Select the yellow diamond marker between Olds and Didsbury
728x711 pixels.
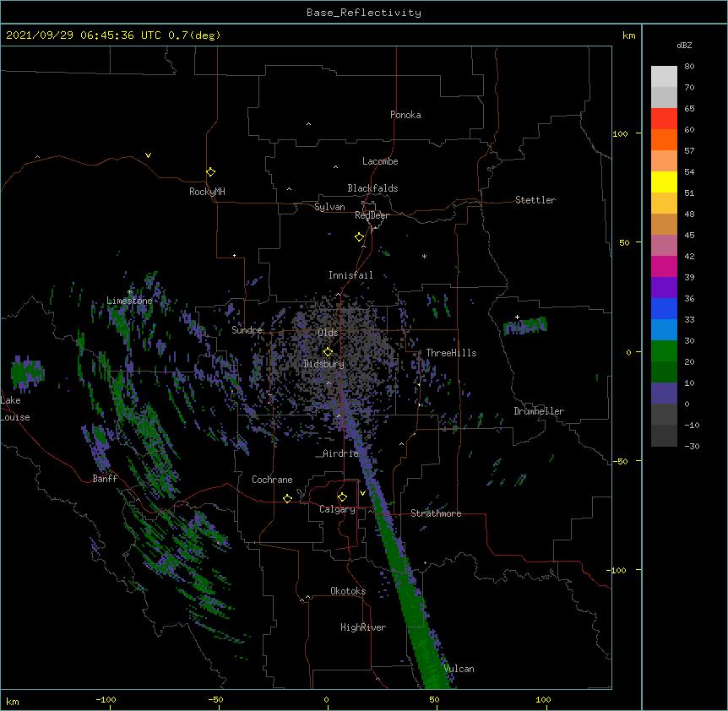[328, 351]
